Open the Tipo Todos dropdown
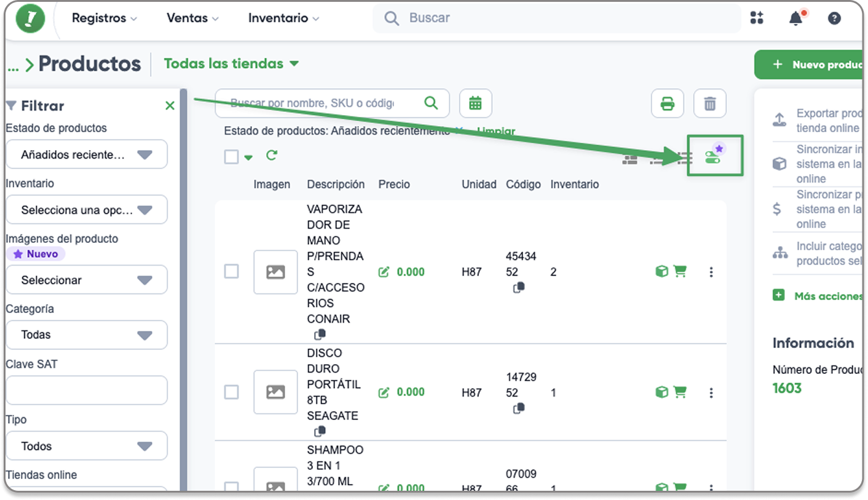868x500 pixels. (87, 446)
